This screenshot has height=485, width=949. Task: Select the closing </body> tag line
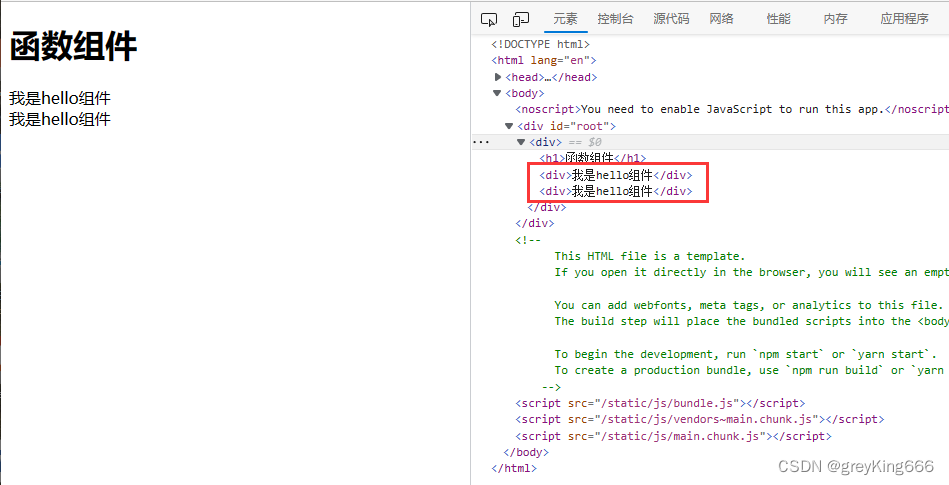(526, 452)
